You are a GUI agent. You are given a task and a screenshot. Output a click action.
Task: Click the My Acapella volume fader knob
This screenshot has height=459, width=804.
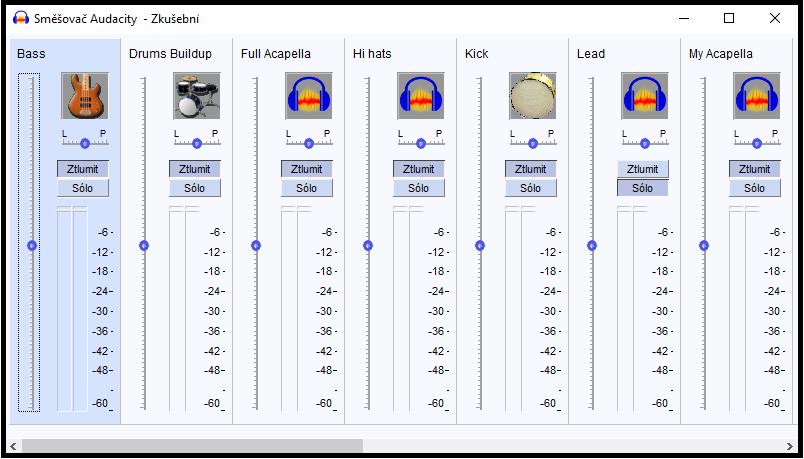704,246
